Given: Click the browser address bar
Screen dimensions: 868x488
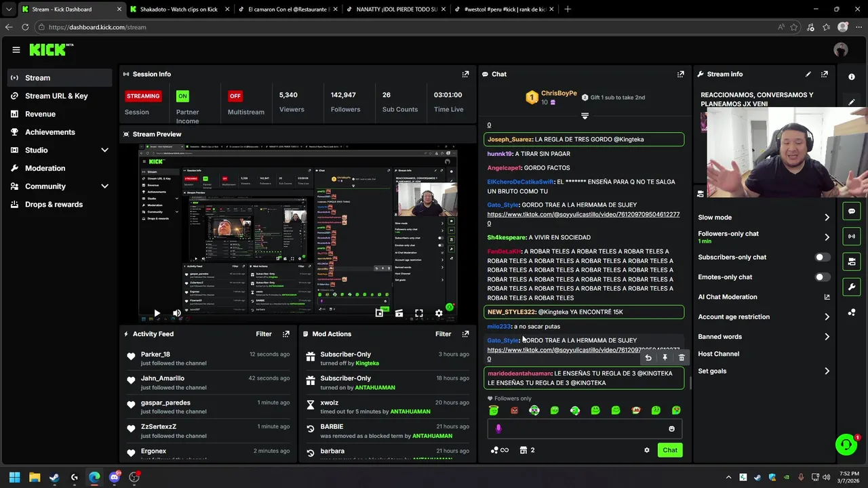Looking at the screenshot, I should click(x=407, y=27).
